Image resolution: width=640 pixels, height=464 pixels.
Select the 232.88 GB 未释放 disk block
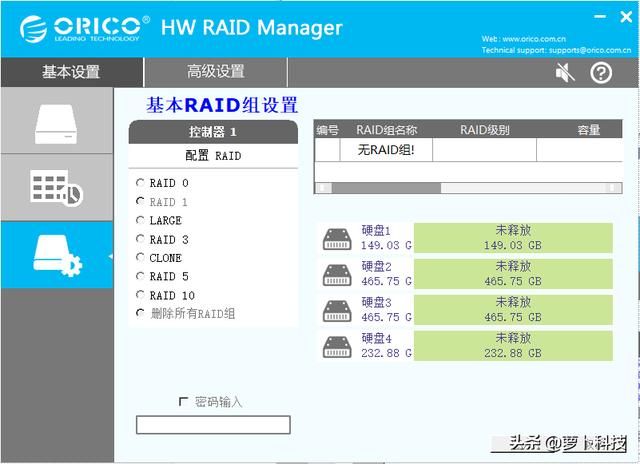(513, 346)
